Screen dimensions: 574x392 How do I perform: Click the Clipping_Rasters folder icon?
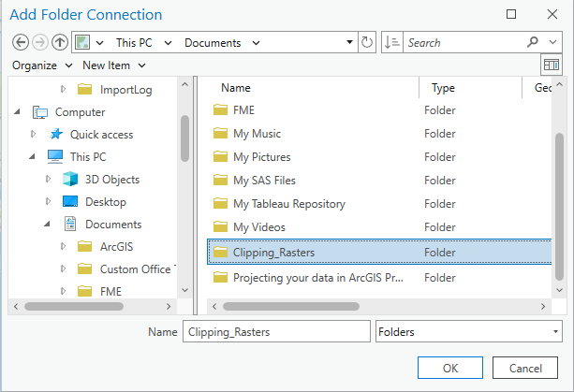[x=220, y=252]
